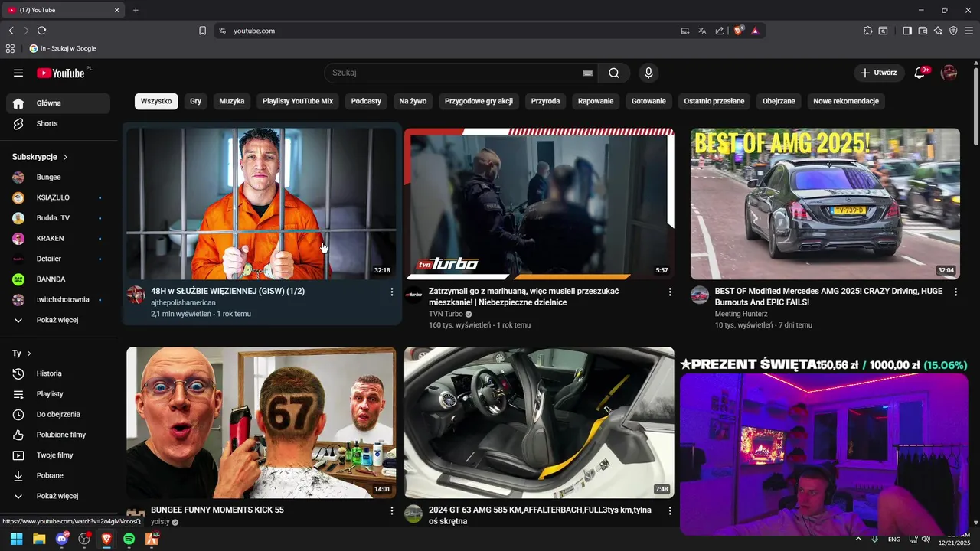Open KSIĄŻULO subscription channel
980x551 pixels.
click(x=57, y=197)
